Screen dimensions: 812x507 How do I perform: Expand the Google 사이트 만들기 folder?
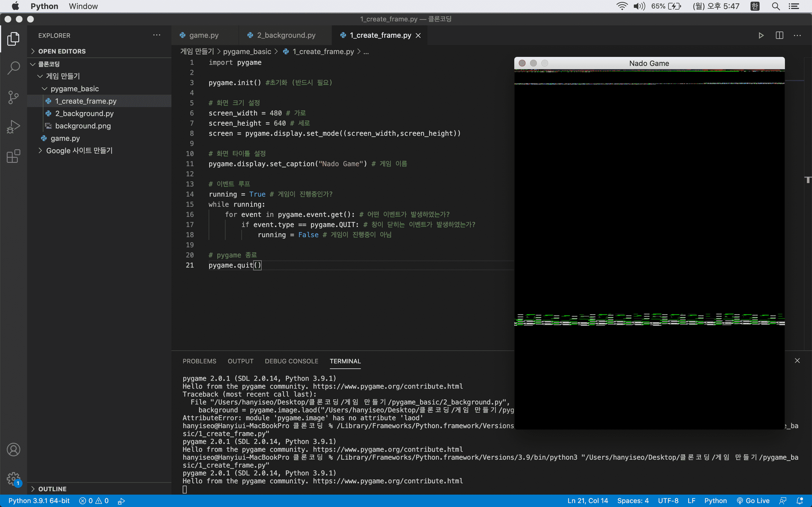pos(79,151)
